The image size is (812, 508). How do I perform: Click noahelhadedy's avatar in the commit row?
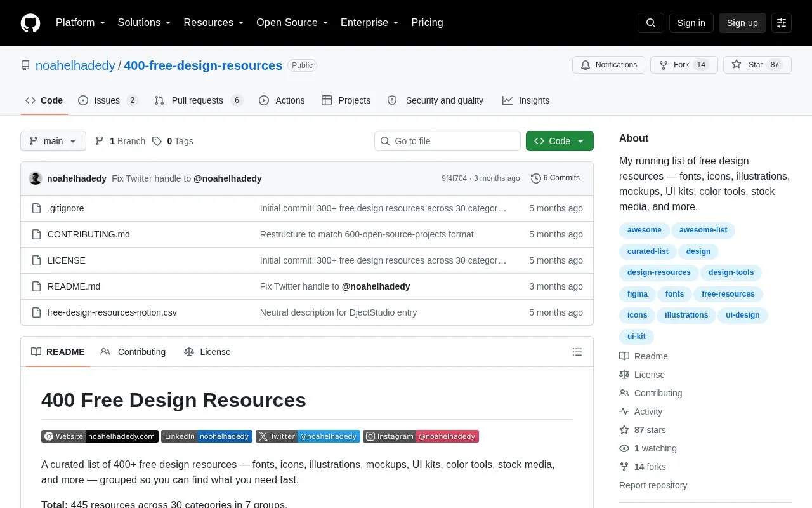click(36, 178)
